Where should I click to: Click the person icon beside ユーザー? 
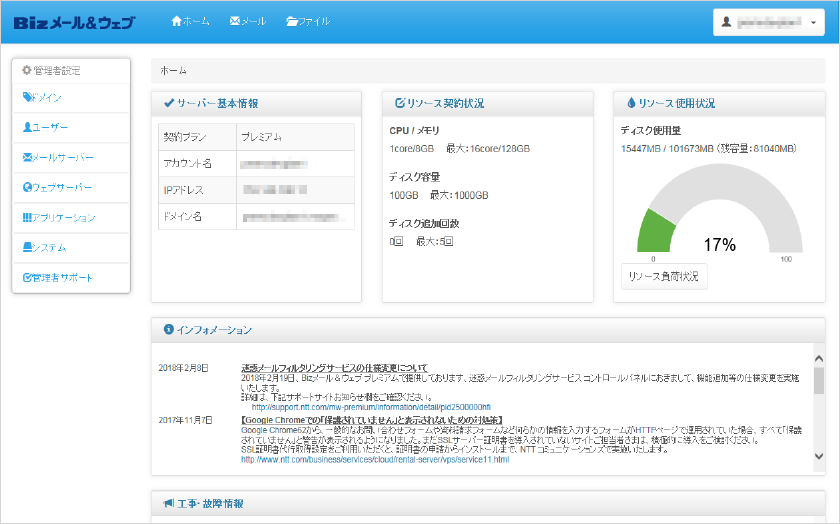tap(27, 127)
